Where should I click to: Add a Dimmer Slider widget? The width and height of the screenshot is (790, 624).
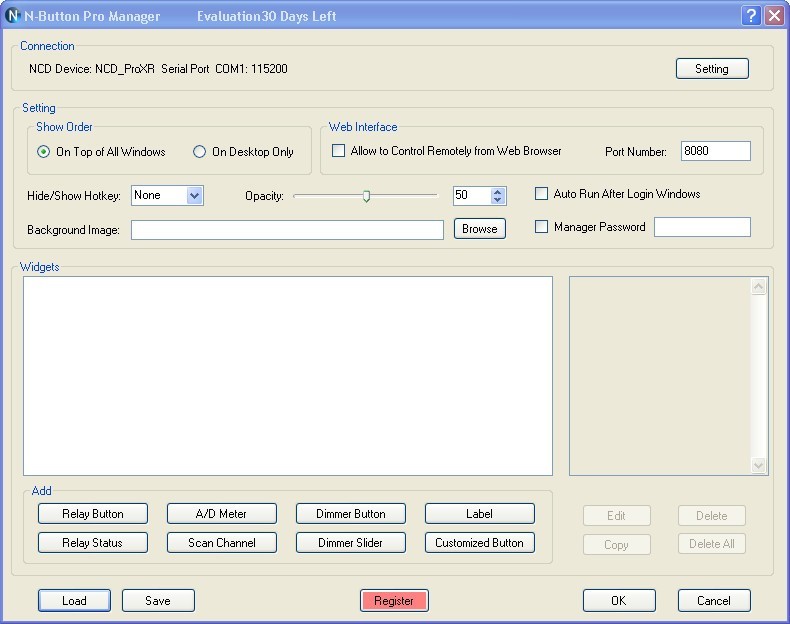[x=351, y=543]
